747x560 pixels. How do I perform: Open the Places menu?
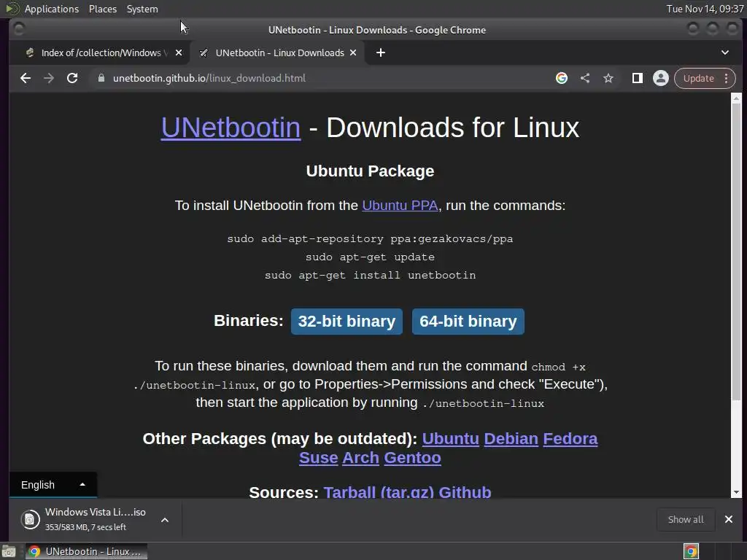click(102, 9)
